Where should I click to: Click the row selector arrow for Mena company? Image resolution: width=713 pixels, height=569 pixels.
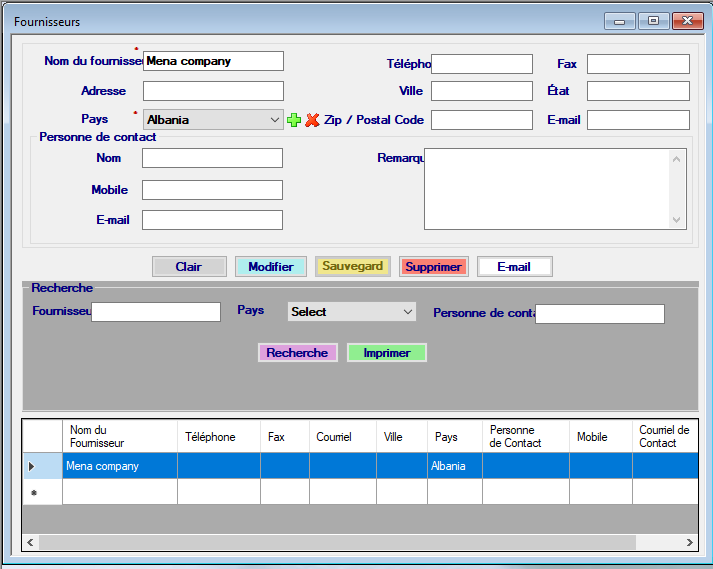tap(32, 466)
